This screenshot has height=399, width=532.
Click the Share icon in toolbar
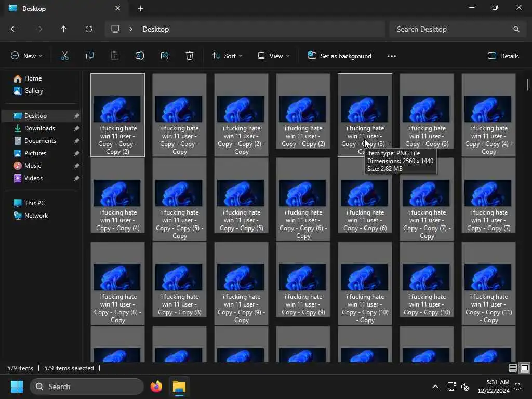point(165,56)
